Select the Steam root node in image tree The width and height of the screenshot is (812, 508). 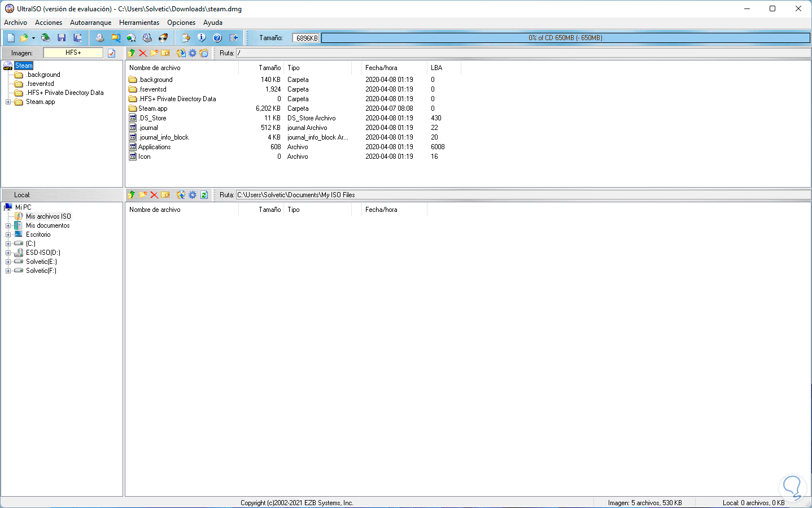click(x=24, y=66)
